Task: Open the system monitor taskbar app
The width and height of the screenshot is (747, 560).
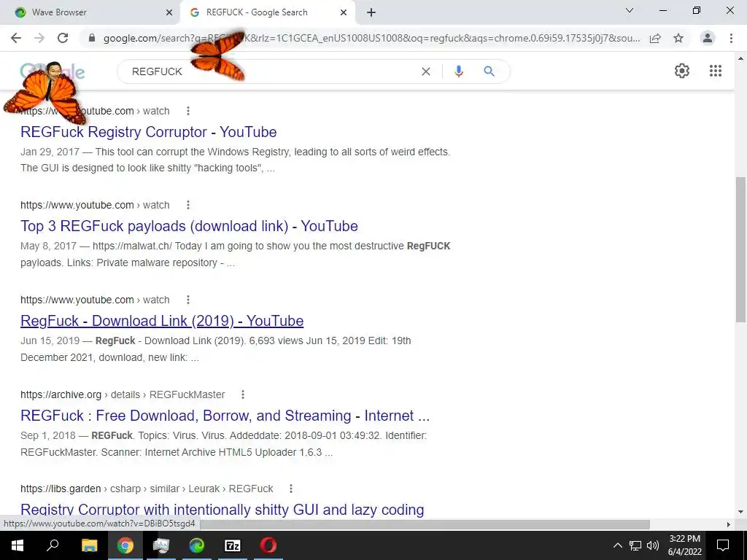Action: coord(161,545)
